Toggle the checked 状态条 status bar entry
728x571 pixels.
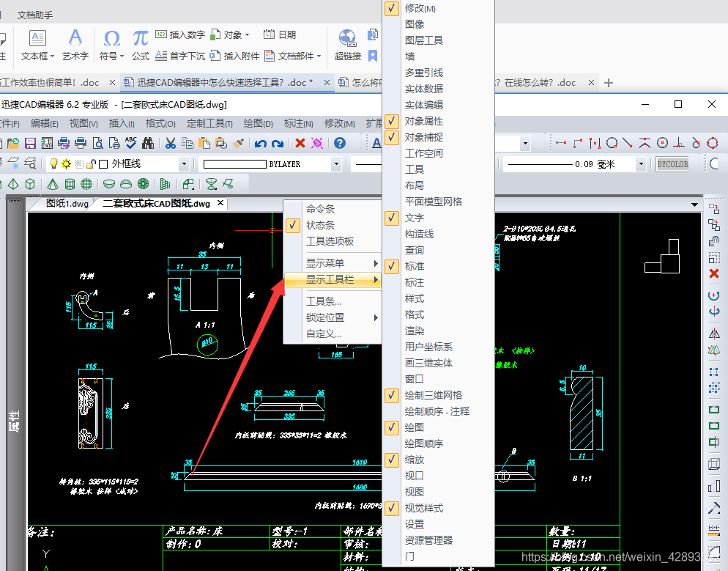coord(333,225)
